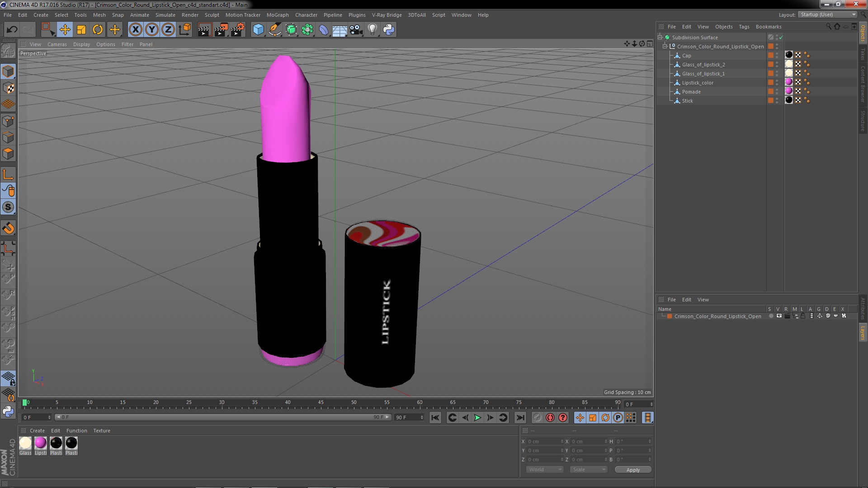The width and height of the screenshot is (868, 488).
Task: Select the Move tool
Action: click(x=65, y=30)
